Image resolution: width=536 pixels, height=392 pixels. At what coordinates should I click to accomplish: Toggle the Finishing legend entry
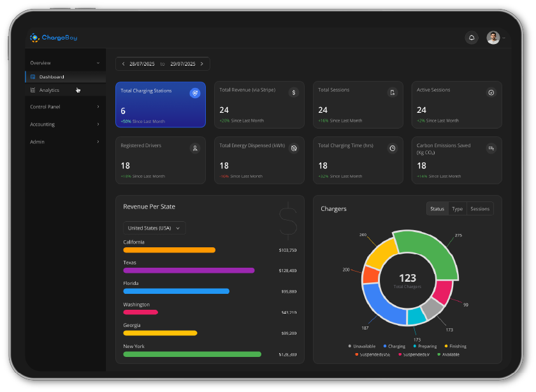tap(455, 346)
